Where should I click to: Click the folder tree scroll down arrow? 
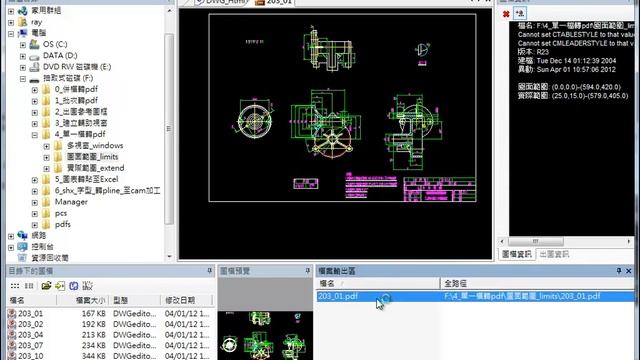[169, 257]
